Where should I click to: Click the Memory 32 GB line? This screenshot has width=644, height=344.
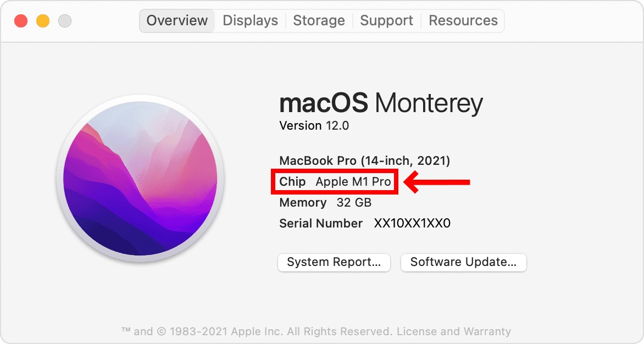coord(325,203)
